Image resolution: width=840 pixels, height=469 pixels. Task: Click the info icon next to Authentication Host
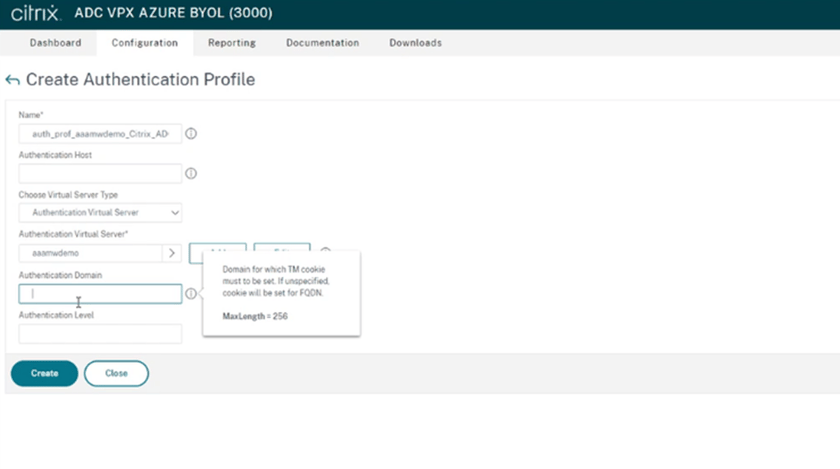click(x=191, y=173)
